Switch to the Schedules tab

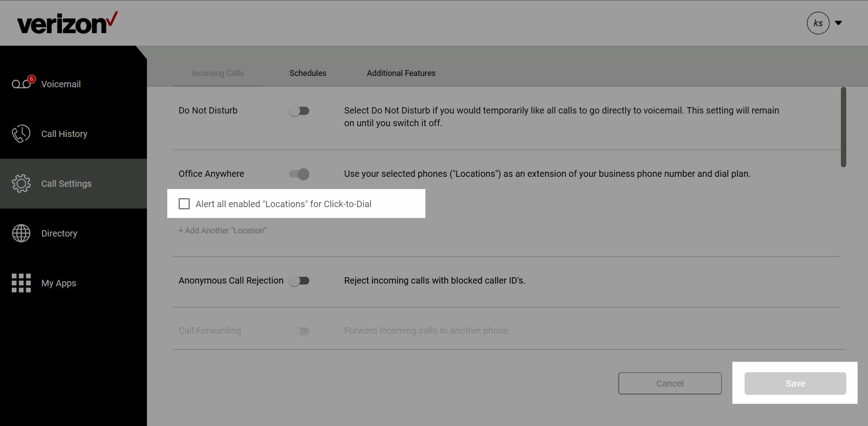[307, 73]
